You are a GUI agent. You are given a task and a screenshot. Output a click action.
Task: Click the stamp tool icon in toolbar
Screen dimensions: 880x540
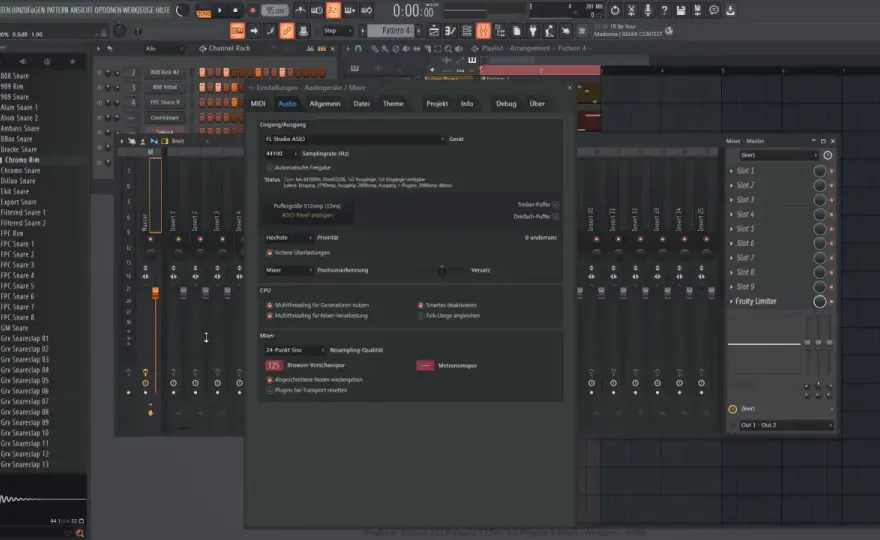tap(303, 31)
